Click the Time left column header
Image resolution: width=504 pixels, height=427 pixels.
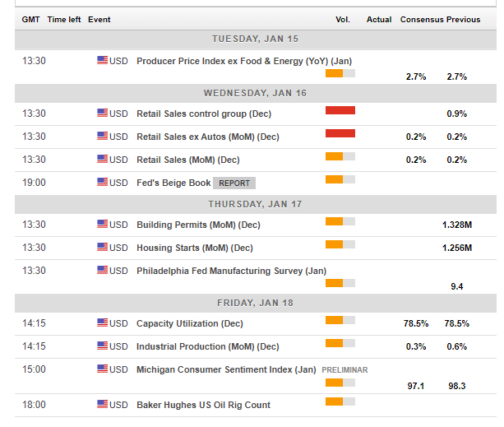coord(63,20)
